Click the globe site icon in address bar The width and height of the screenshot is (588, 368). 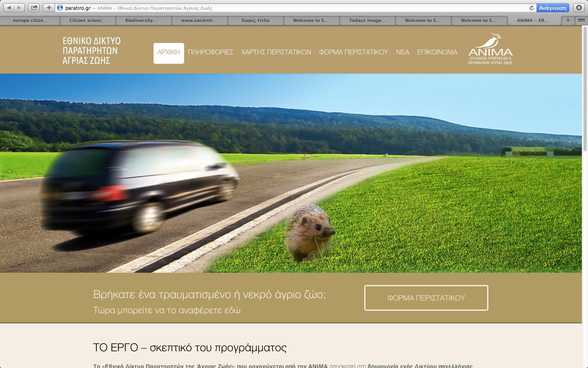click(x=60, y=8)
